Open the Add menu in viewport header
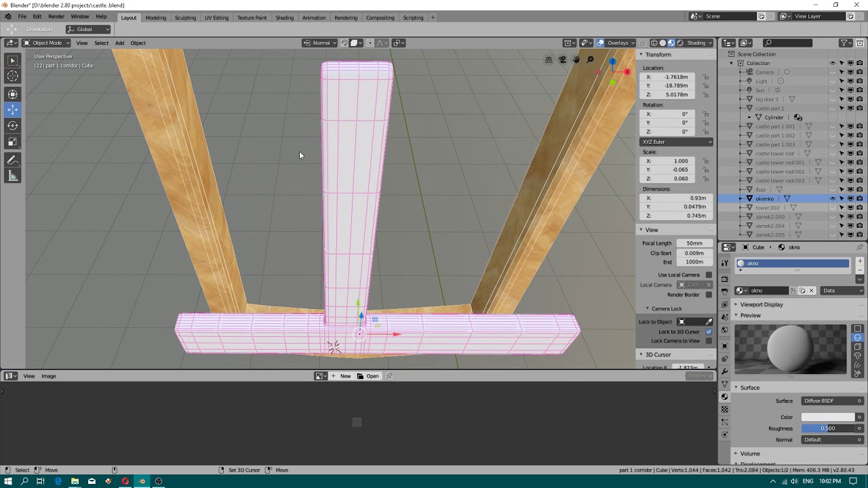The height and width of the screenshot is (488, 868). coord(119,43)
